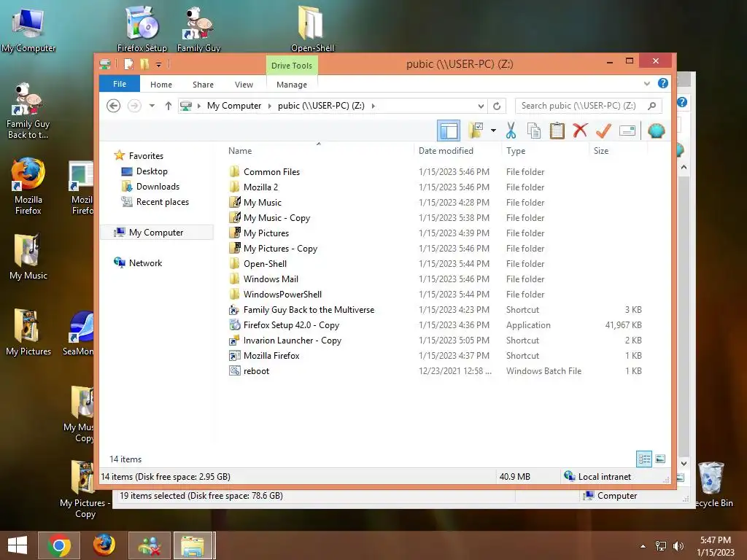
Task: Select Favorites in navigation pane
Action: pyautogui.click(x=146, y=156)
